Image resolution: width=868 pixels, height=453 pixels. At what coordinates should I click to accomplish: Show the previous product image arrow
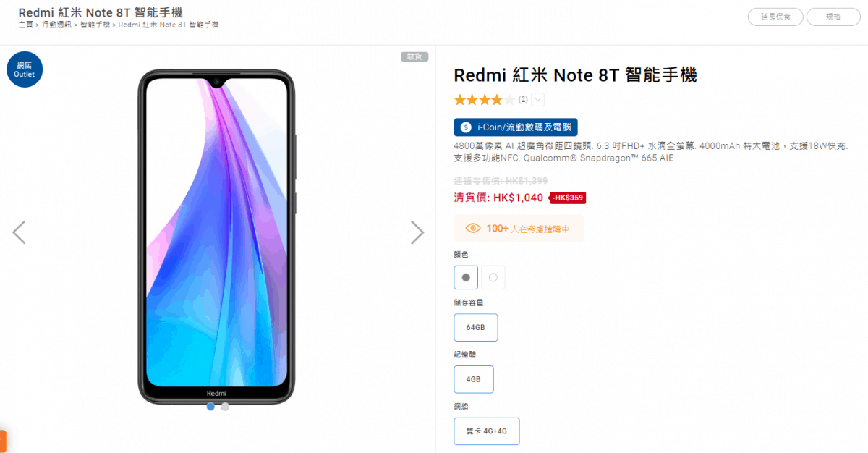(19, 232)
